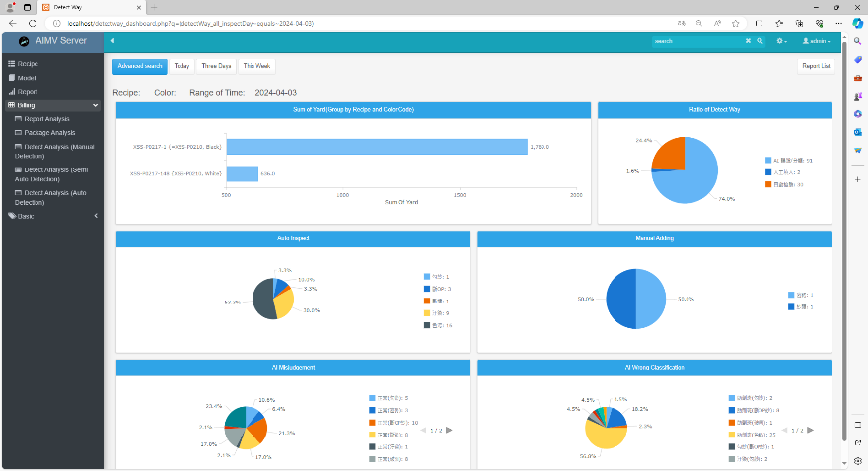Image resolution: width=868 pixels, height=471 pixels.
Task: Click the Today filter button
Action: coord(181,66)
